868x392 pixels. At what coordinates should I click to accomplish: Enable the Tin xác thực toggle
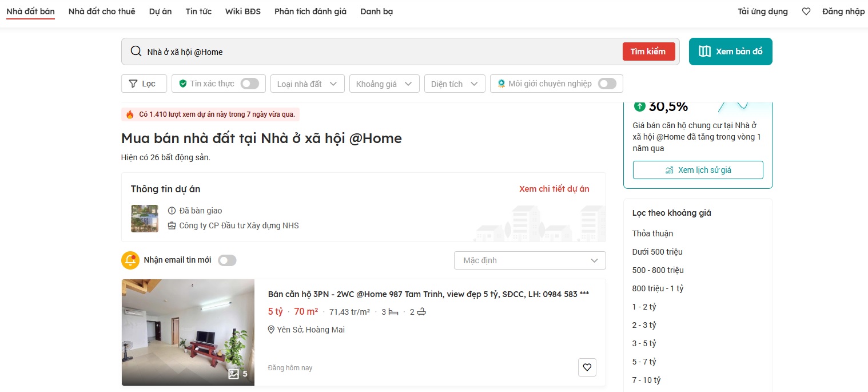pyautogui.click(x=249, y=84)
